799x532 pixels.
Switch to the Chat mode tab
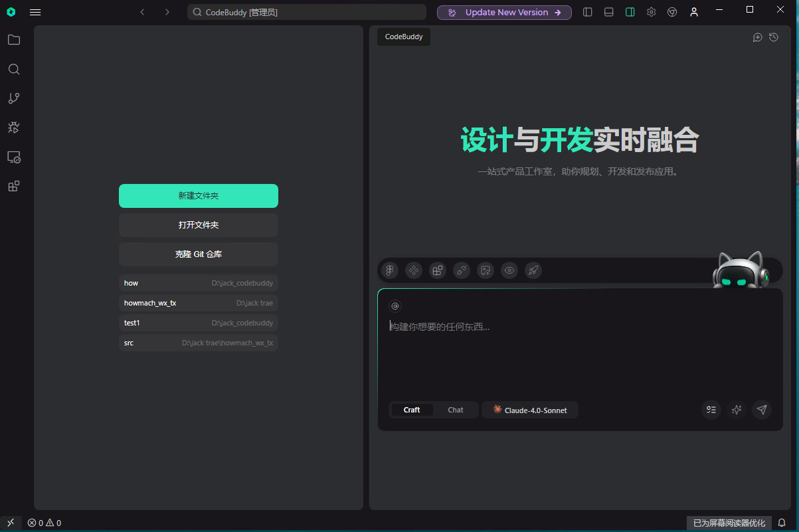(x=456, y=410)
